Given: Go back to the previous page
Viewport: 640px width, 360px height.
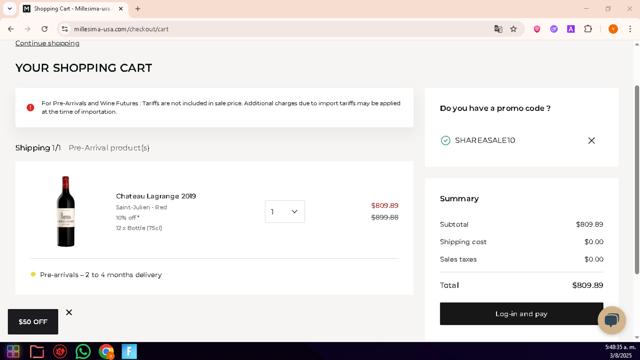Looking at the screenshot, I should (11, 29).
